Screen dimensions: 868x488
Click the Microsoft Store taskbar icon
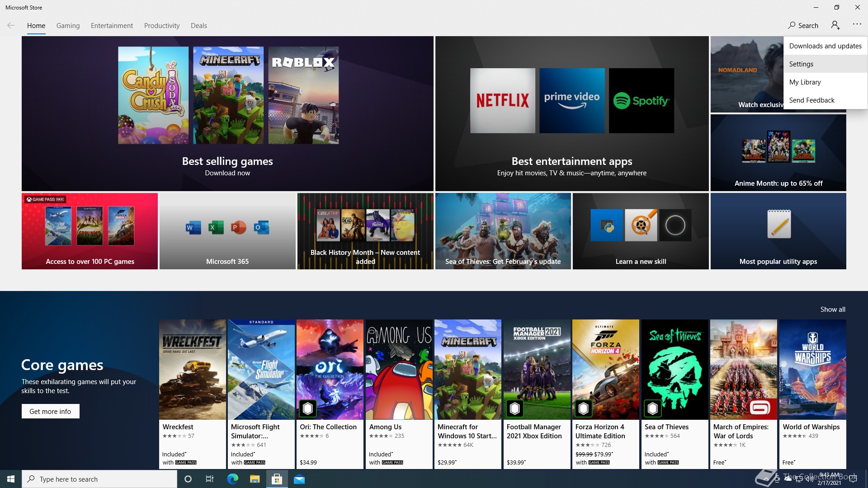point(277,479)
